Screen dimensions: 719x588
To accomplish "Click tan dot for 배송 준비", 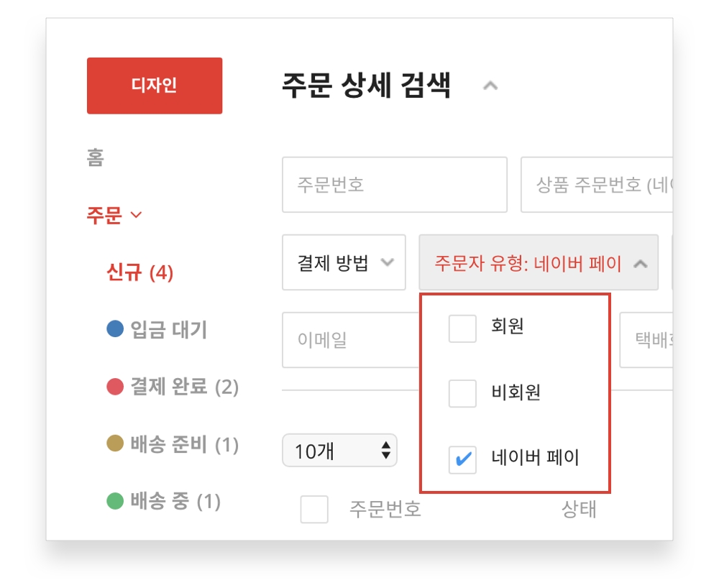I will coord(115,444).
